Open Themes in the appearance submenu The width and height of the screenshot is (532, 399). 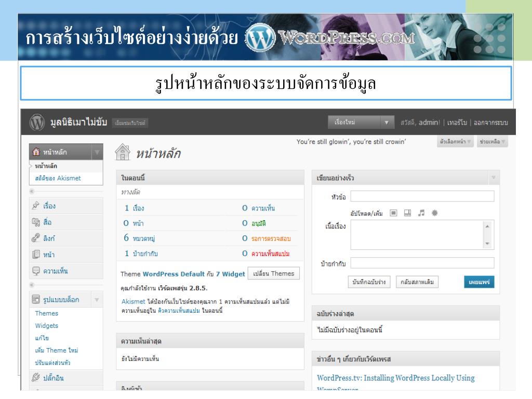click(46, 313)
